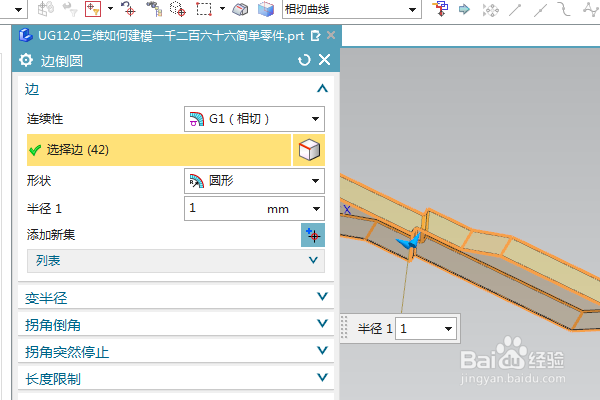The width and height of the screenshot is (600, 400).
Task: Click the find in navigator icon
Action: pos(154,9)
